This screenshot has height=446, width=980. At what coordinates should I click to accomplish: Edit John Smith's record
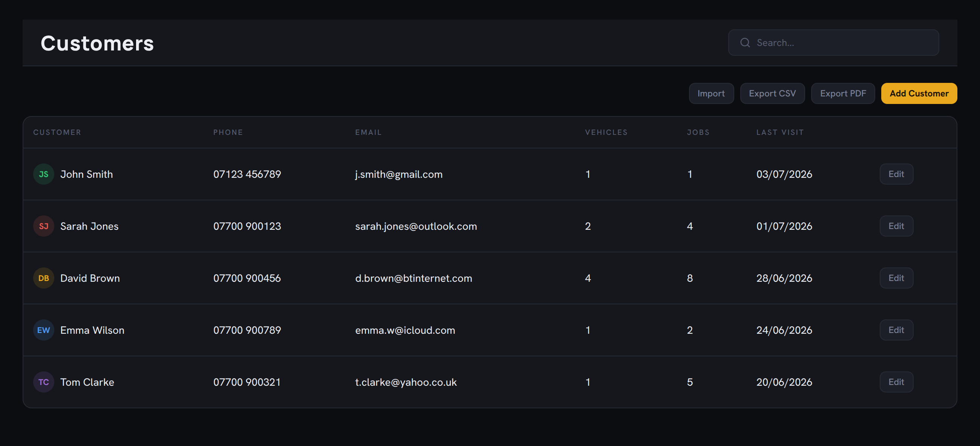pyautogui.click(x=896, y=174)
